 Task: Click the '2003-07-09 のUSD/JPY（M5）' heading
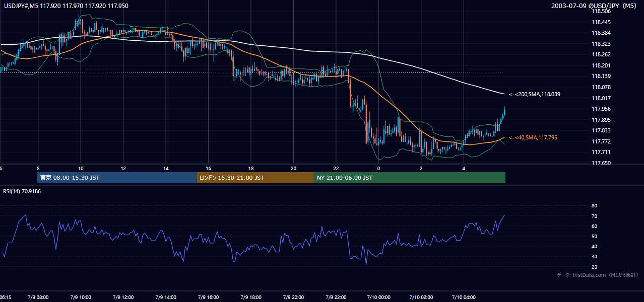coord(596,6)
